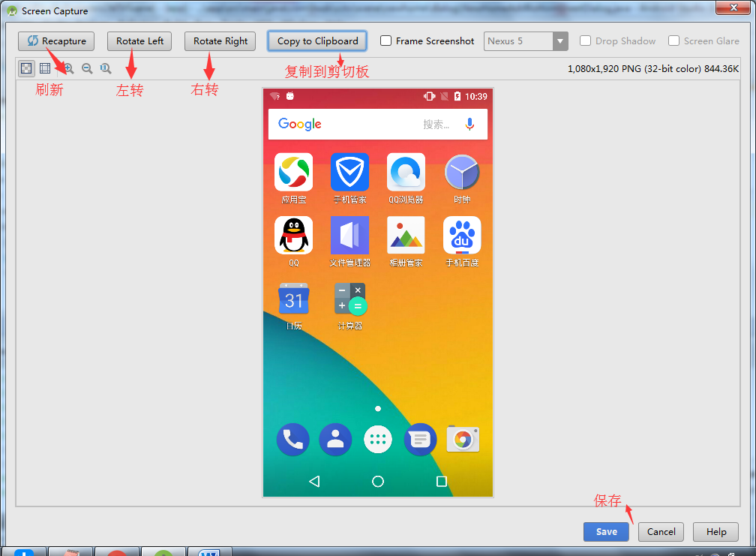Viewport: 756px width, 556px height.
Task: Click the Google search bar in phone preview
Action: pyautogui.click(x=377, y=124)
